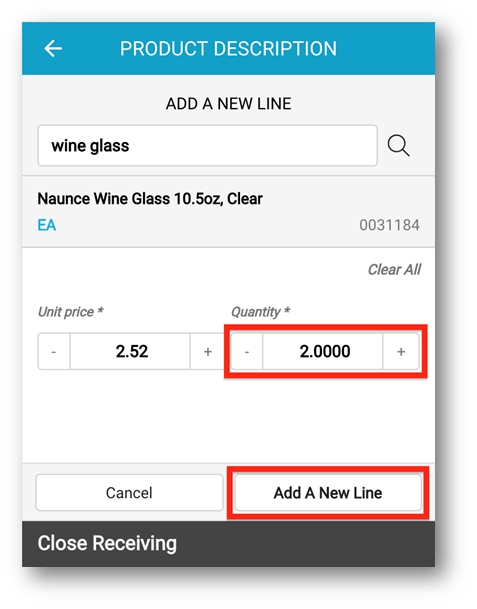Select the Quantity value 2.0000
Image resolution: width=477 pixels, height=609 pixels.
(323, 351)
